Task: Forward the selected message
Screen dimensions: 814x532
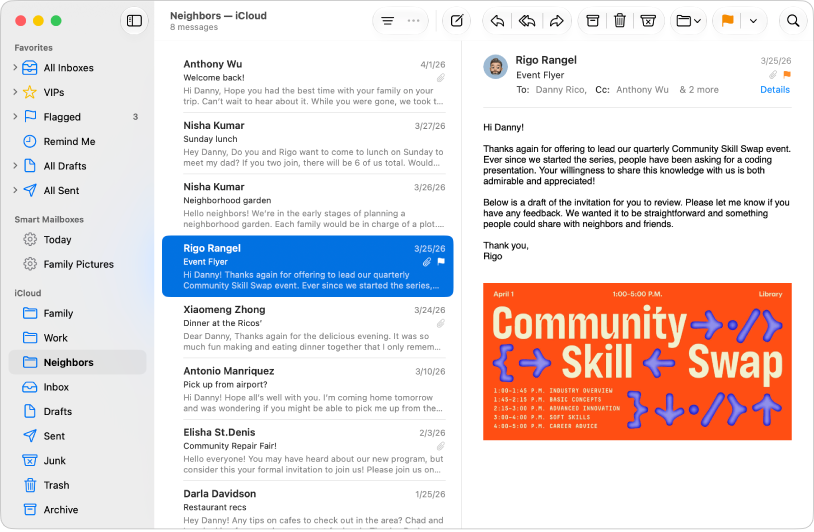Action: pos(557,21)
